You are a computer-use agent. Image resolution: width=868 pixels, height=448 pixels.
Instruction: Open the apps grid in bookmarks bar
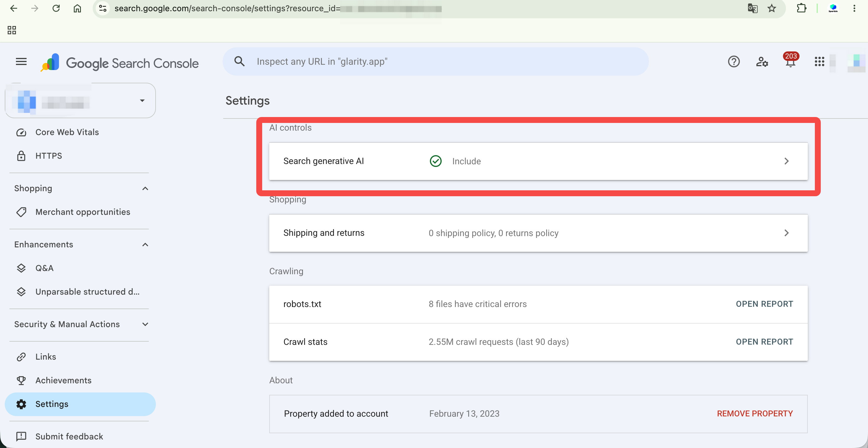point(12,30)
